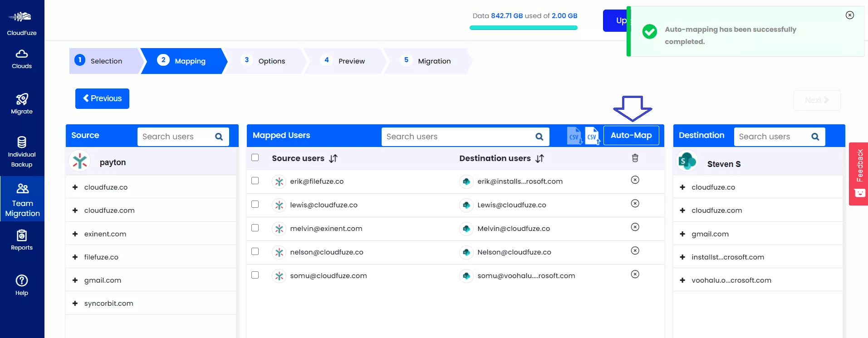Expand source domain syncorbit.com
This screenshot has height=338, width=868.
[75, 303]
